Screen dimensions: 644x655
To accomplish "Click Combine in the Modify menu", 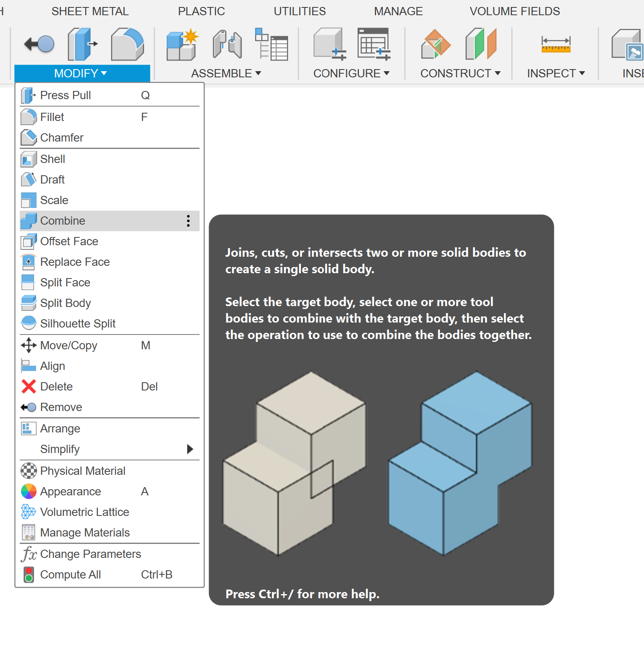I will (x=109, y=221).
